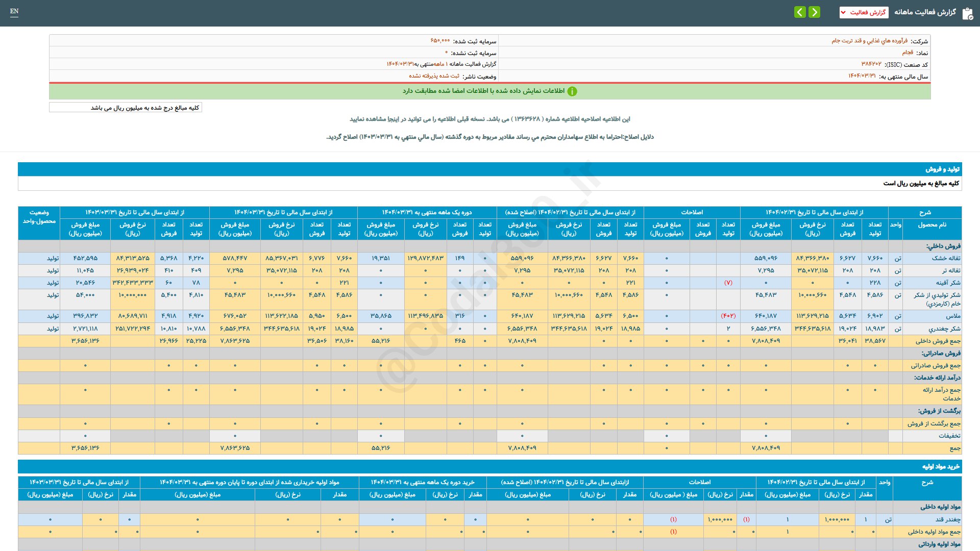Click the red arrow in report dropdown

[844, 12]
